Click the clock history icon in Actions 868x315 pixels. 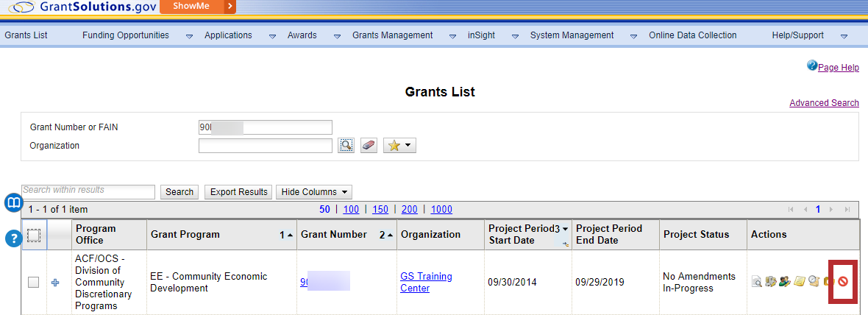[814, 281]
